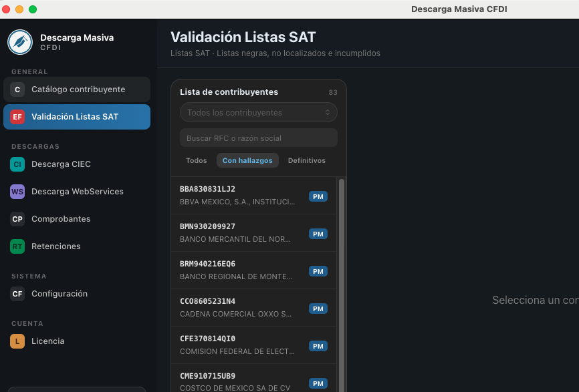The width and height of the screenshot is (579, 392).
Task: Focus the Buscar RFC o razón social field
Action: tap(259, 138)
